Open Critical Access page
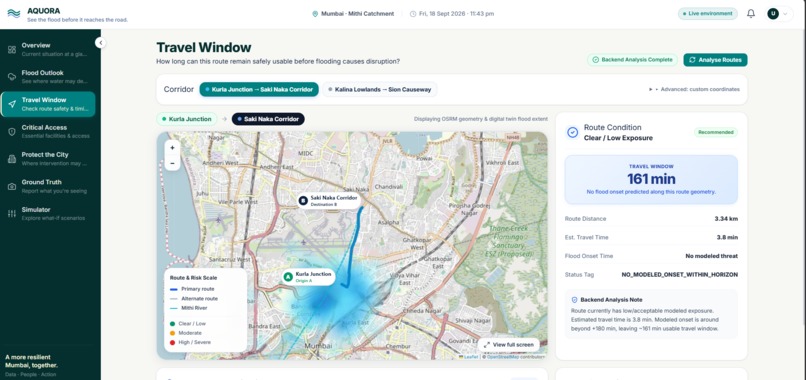Image resolution: width=806 pixels, height=380 pixels. pos(48,131)
